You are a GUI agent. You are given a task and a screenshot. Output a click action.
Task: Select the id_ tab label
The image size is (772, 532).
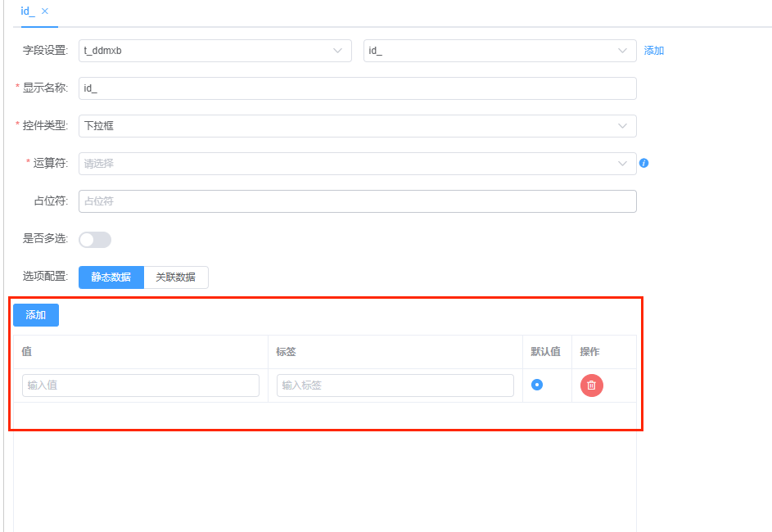28,11
